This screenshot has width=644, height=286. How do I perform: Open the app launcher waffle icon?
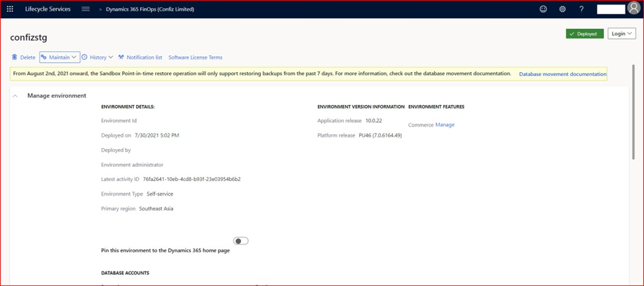tap(10, 9)
